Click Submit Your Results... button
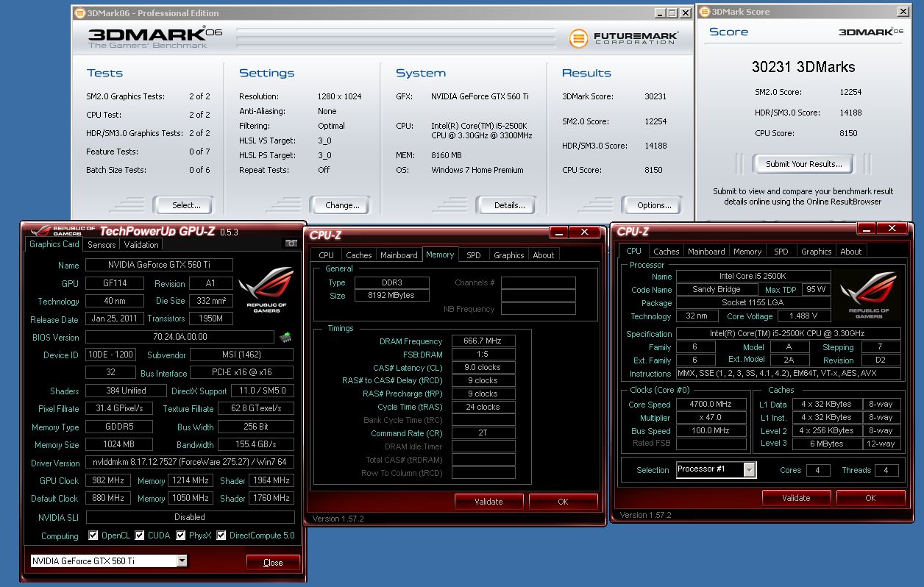The image size is (924, 587). coord(803,164)
